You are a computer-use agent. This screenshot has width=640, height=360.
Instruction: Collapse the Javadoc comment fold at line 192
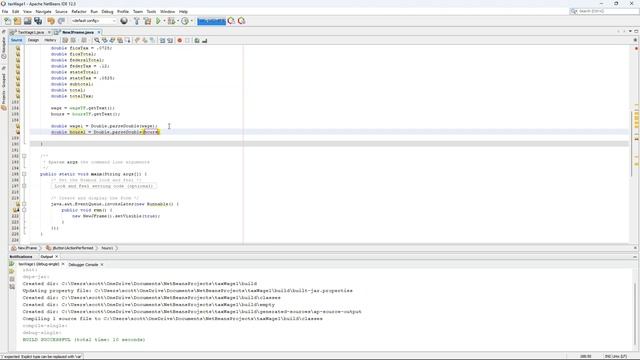coord(24,156)
